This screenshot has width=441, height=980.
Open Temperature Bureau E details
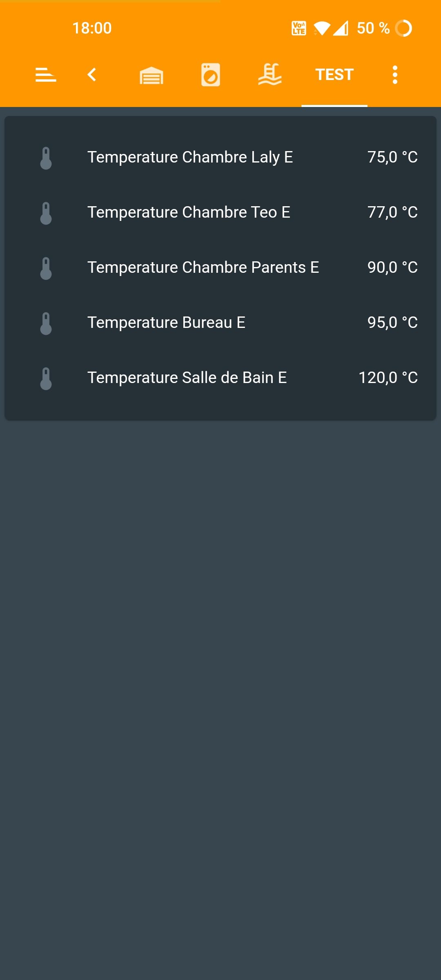166,323
